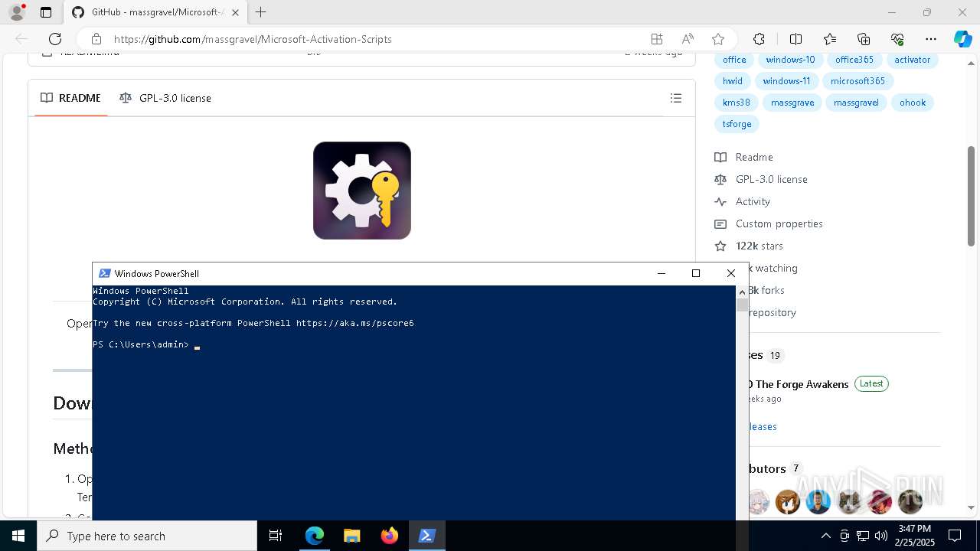Refresh the GitHub page

coord(55,39)
